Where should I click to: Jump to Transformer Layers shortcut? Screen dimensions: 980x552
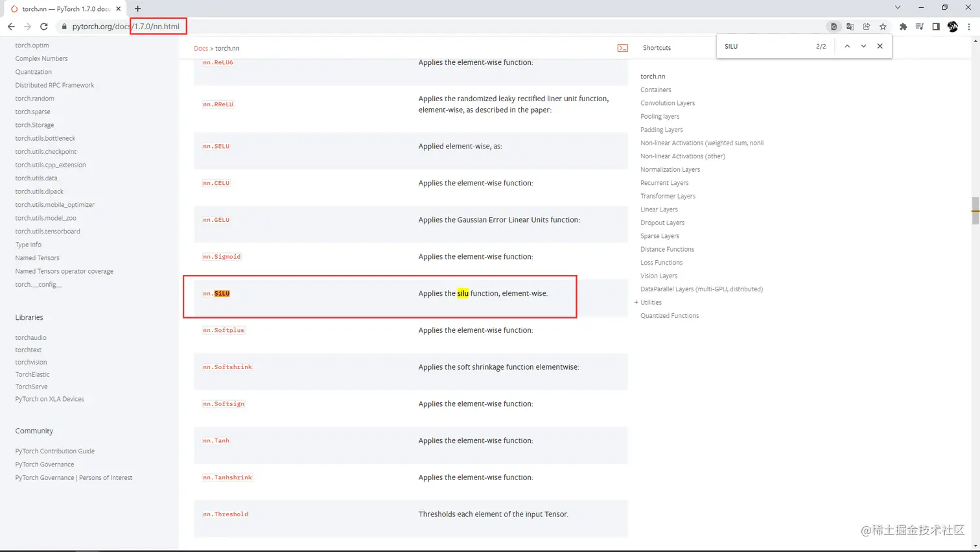coord(668,197)
